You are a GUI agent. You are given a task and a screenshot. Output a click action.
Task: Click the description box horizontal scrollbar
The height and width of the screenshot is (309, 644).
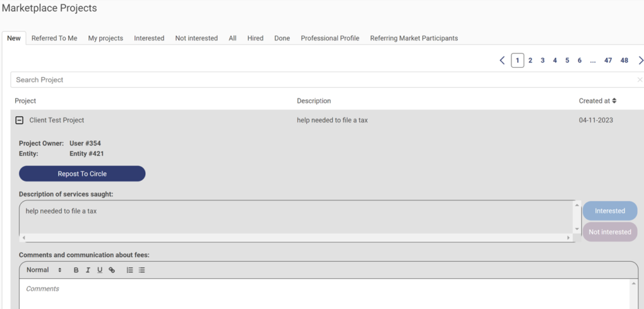296,238
